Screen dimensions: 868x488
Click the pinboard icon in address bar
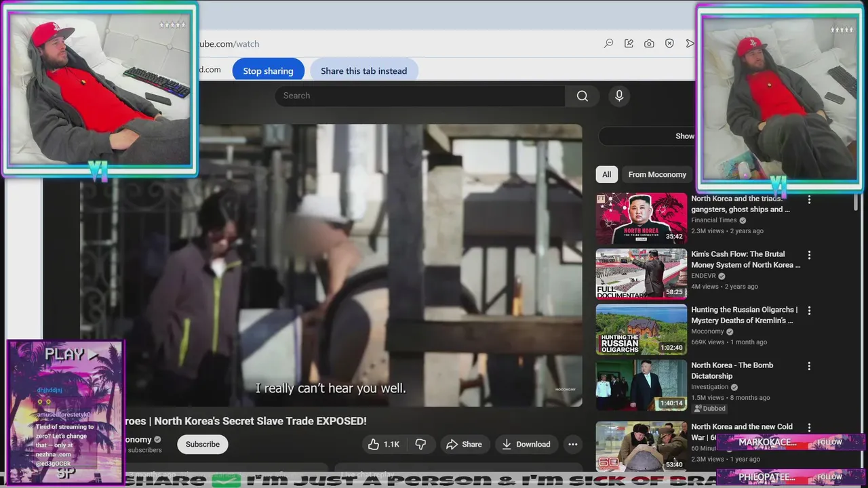pyautogui.click(x=629, y=43)
